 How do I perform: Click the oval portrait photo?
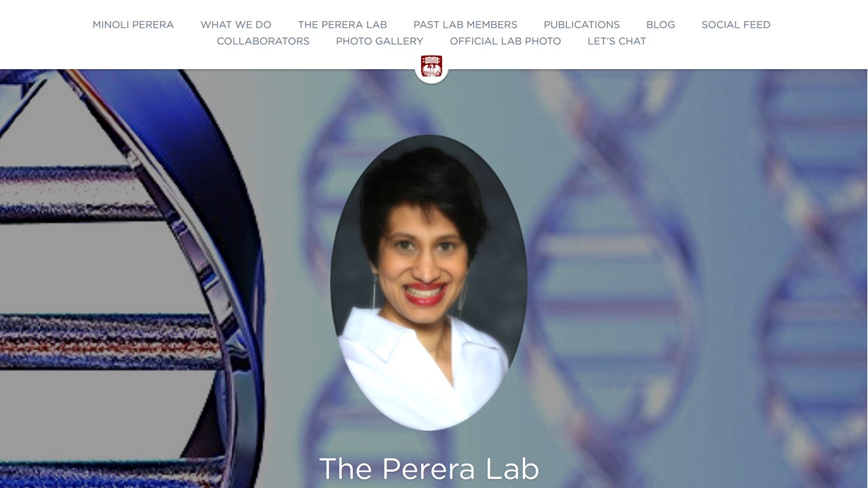click(x=429, y=282)
